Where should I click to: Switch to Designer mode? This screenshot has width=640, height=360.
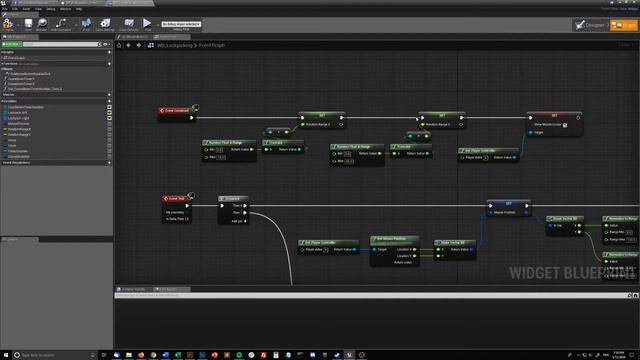click(x=590, y=25)
